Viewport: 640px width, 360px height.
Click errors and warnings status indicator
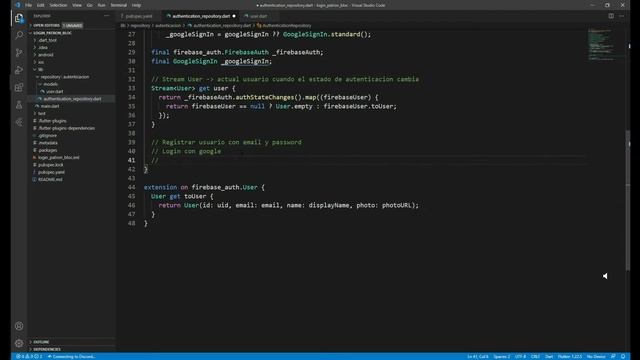(29, 356)
